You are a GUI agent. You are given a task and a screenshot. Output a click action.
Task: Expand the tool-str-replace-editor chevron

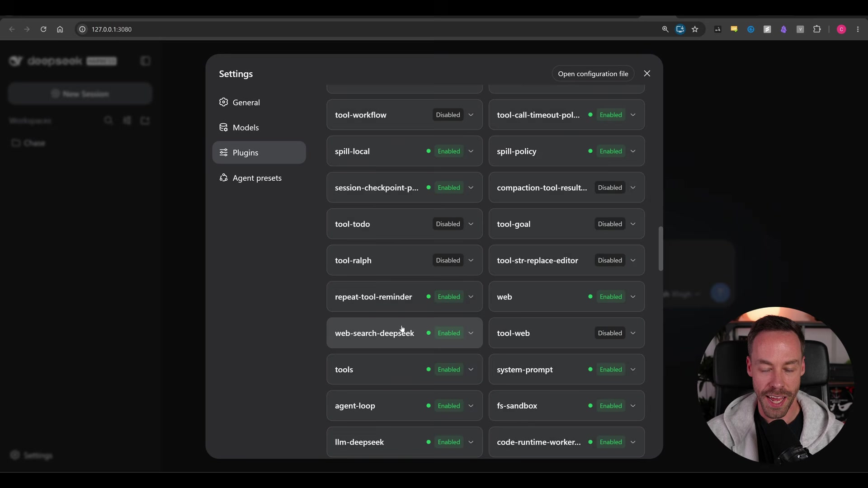pyautogui.click(x=633, y=260)
